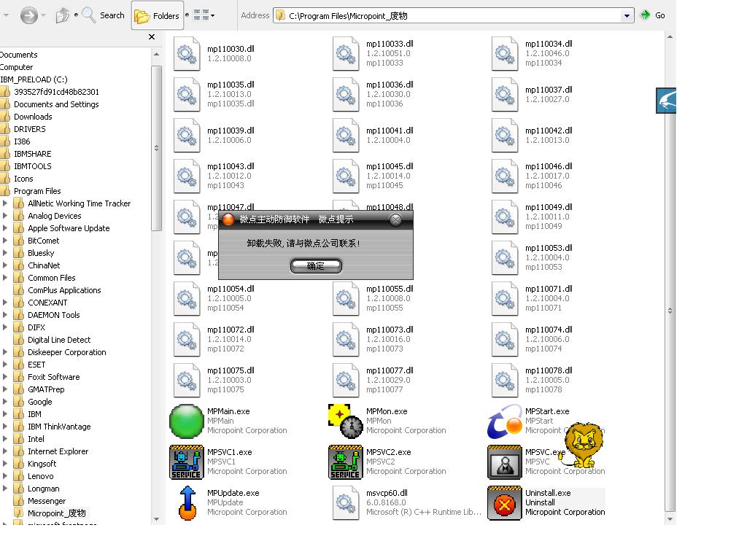The image size is (747, 560).
Task: Click the MPUpdate.exe file name
Action: (233, 493)
